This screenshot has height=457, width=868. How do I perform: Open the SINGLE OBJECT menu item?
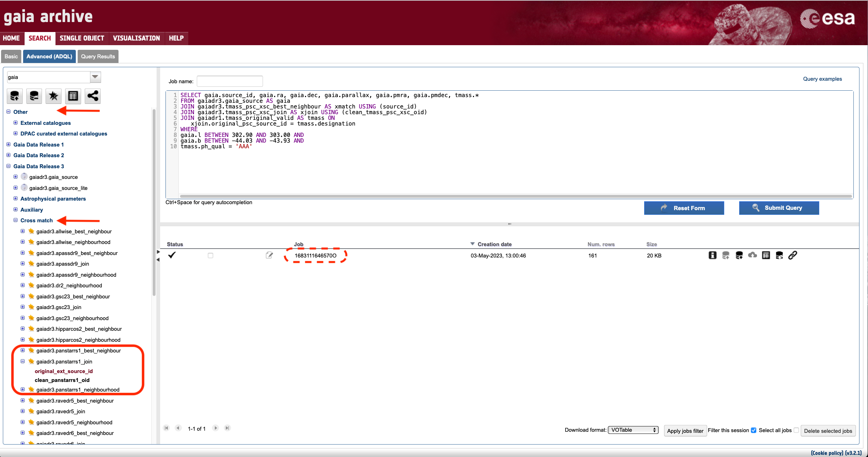[x=82, y=38]
